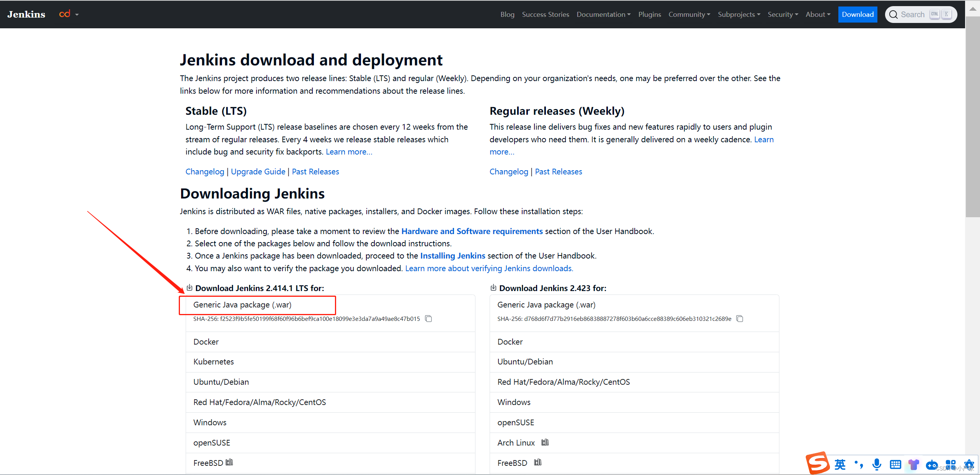Open the CD Foundation logo dropdown
980x475 pixels.
point(69,15)
